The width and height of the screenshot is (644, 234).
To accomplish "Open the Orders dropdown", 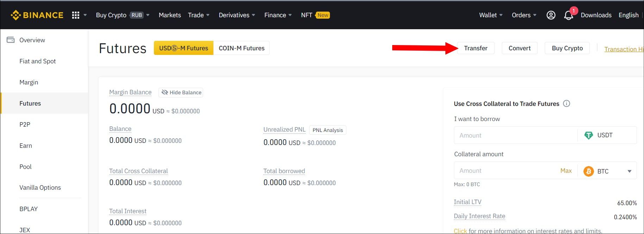I will pyautogui.click(x=524, y=15).
